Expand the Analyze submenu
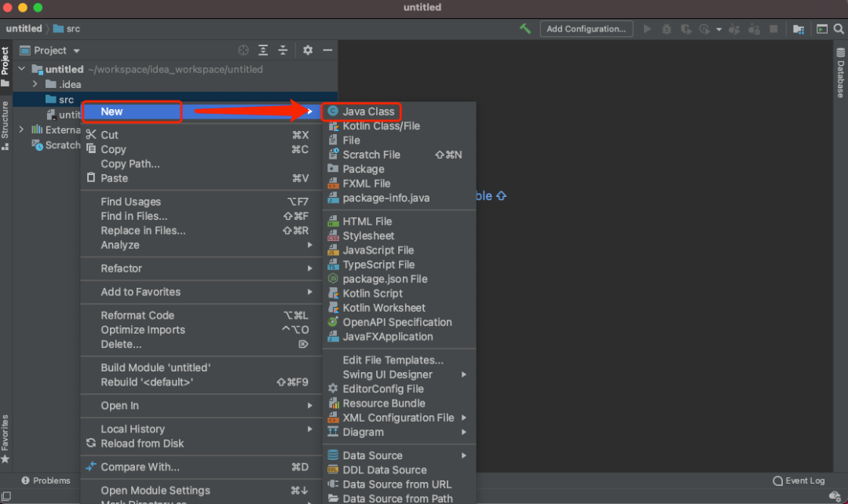 point(201,245)
